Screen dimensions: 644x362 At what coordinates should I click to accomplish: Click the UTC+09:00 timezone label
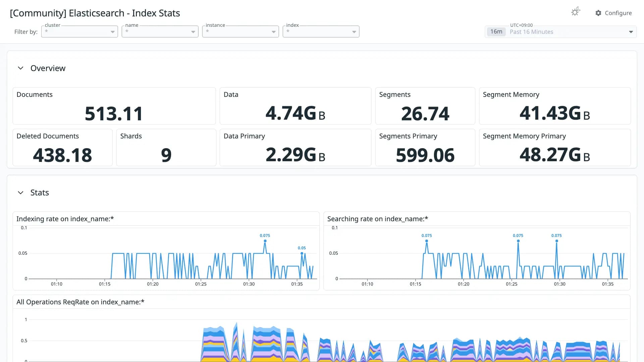(521, 25)
